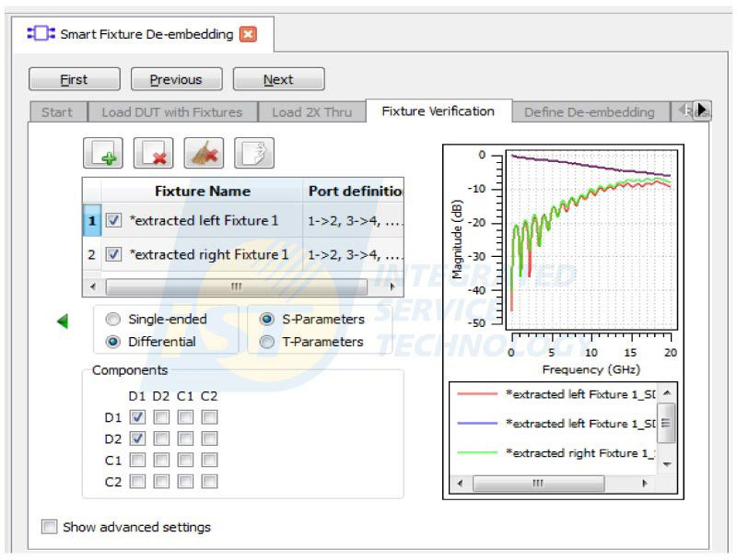Click legend scroll up arrow
Viewport: 737px width, 560px height.
click(x=667, y=392)
